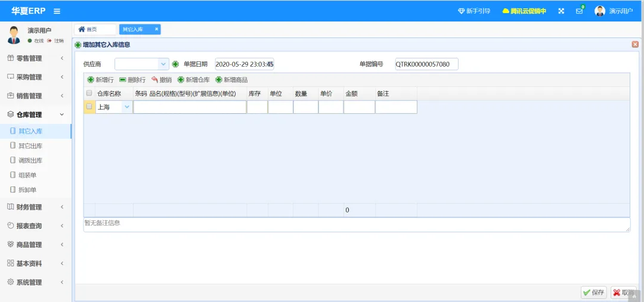Open the 腾讯云促销中 promotion link
Viewport: 644px width, 302px height.
pos(524,11)
